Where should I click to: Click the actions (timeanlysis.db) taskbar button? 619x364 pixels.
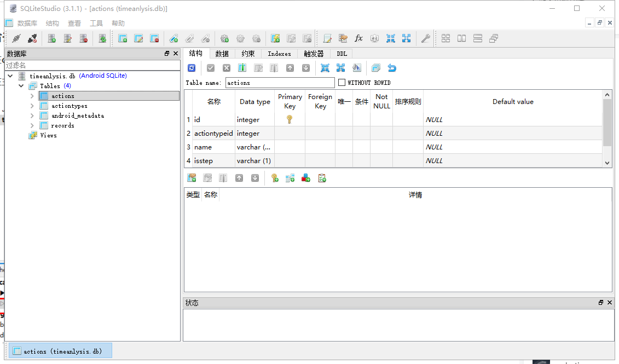(x=60, y=351)
